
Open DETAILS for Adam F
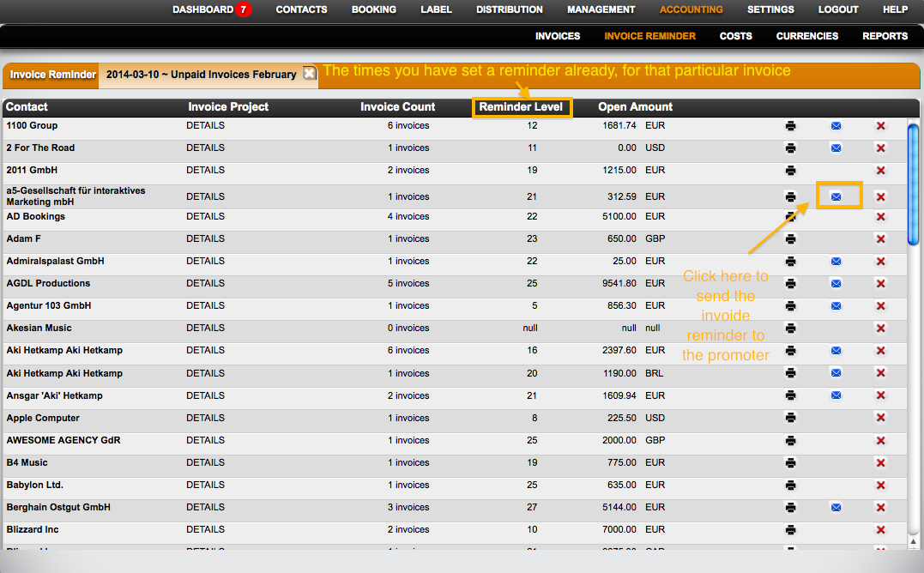[205, 238]
